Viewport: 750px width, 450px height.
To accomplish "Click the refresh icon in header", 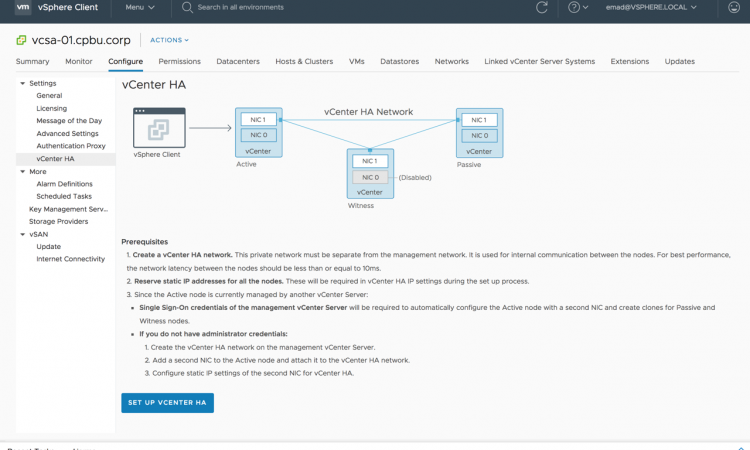I will click(541, 7).
